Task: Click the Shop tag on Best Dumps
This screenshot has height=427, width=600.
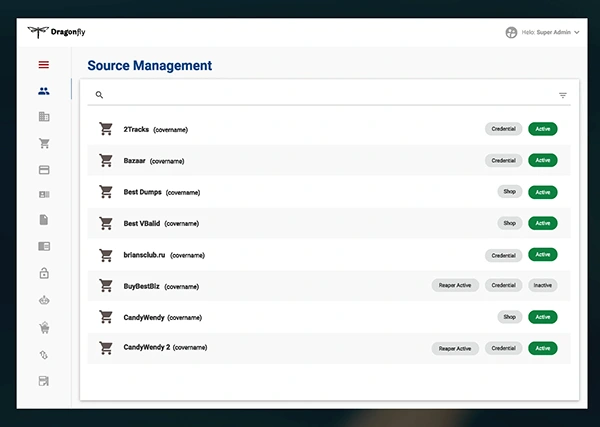Action: 510,191
